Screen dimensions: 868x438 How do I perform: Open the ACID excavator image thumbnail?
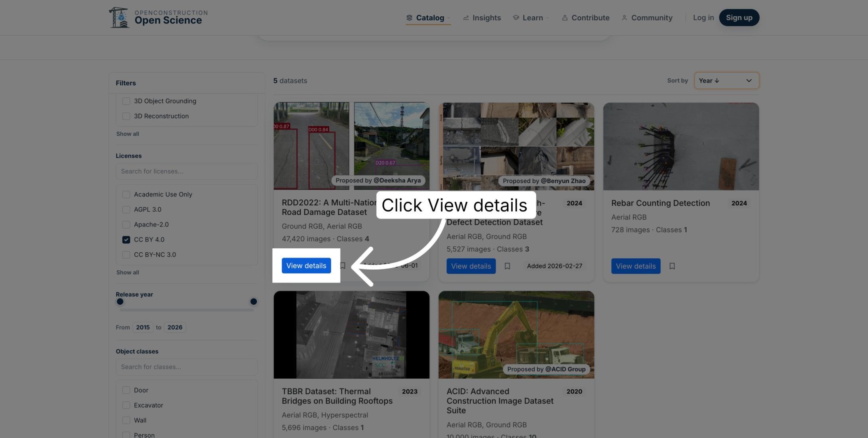(516, 335)
